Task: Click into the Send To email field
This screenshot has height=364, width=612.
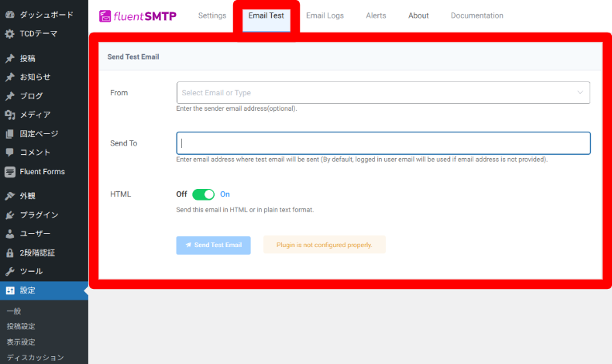Action: (x=383, y=143)
